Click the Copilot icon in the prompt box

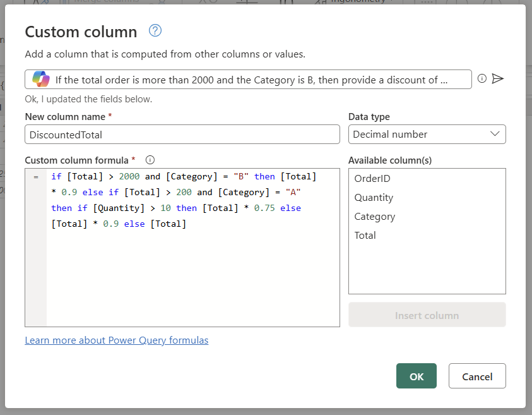click(x=40, y=79)
